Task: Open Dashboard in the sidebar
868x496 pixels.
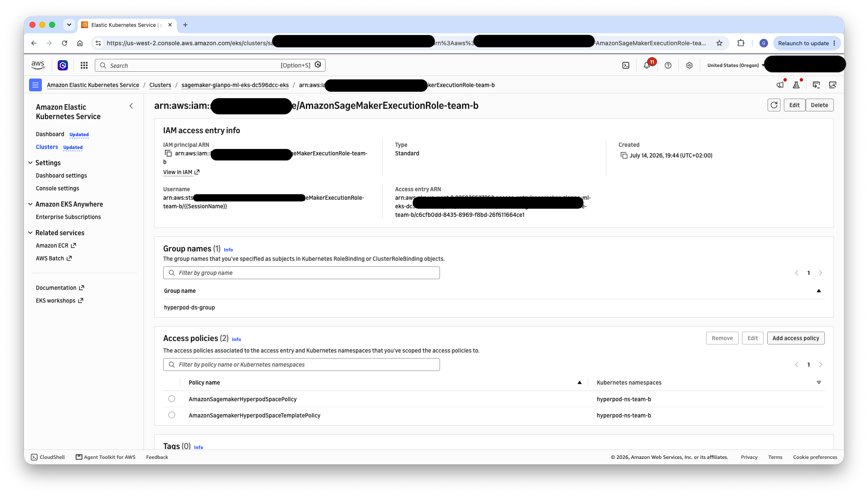Action: coord(50,134)
